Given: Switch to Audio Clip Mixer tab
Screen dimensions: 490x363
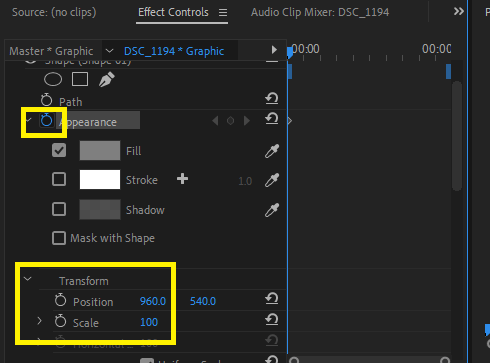Looking at the screenshot, I should pos(320,12).
